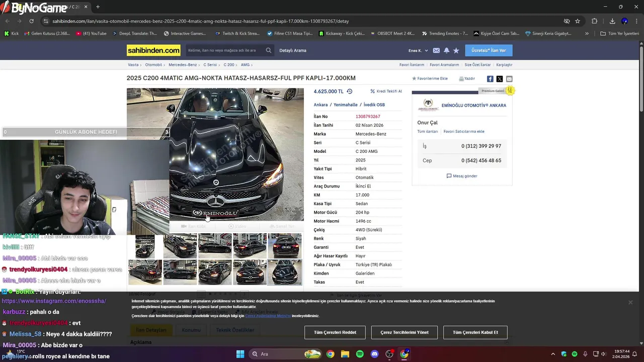Open the Tüm Yer İşaretleri bookmarks folder
Screen dimensions: 644x362
point(619,34)
